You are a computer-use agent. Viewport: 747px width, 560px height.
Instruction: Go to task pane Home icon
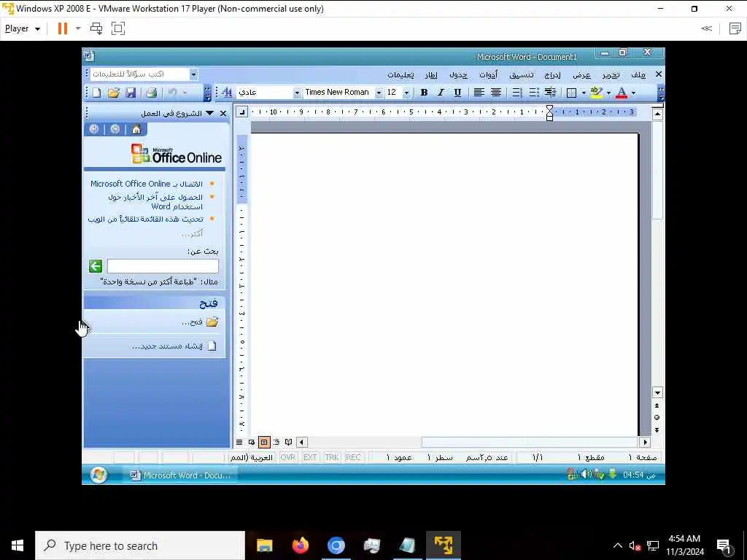point(136,129)
